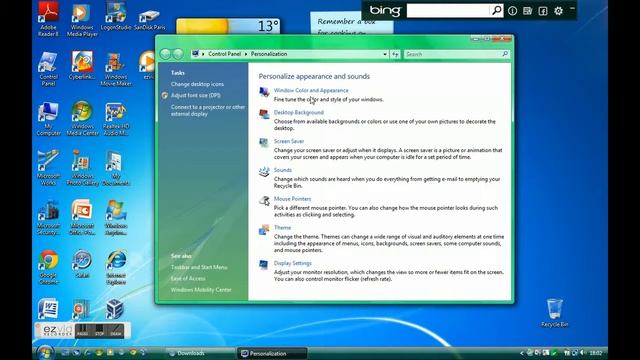Launch the Google Chrome desktop shortcut
The height and width of the screenshot is (360, 640).
pos(48,267)
